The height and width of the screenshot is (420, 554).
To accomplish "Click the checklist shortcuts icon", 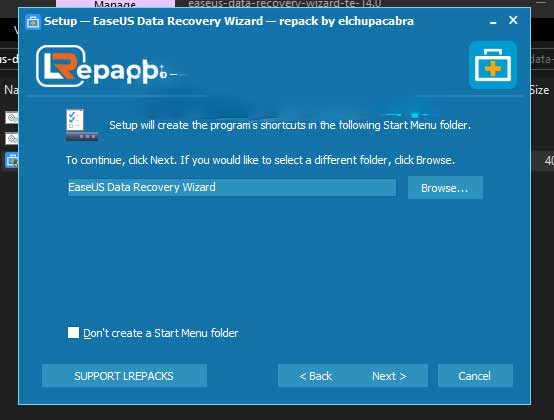I will tap(82, 125).
